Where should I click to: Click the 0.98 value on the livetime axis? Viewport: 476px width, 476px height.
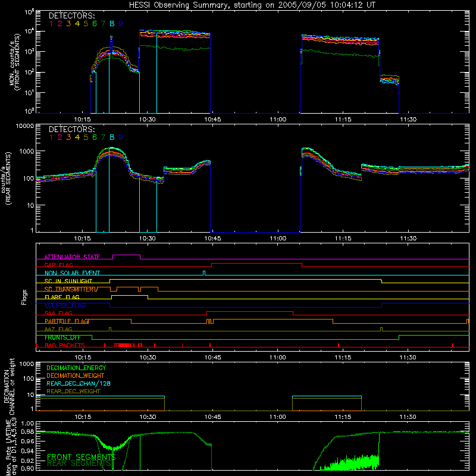coord(27,432)
